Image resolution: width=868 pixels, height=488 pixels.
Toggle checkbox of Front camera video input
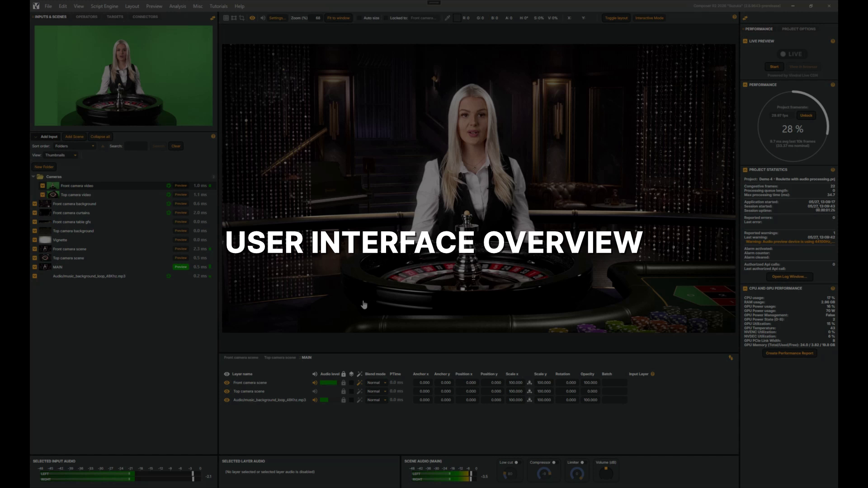click(42, 186)
